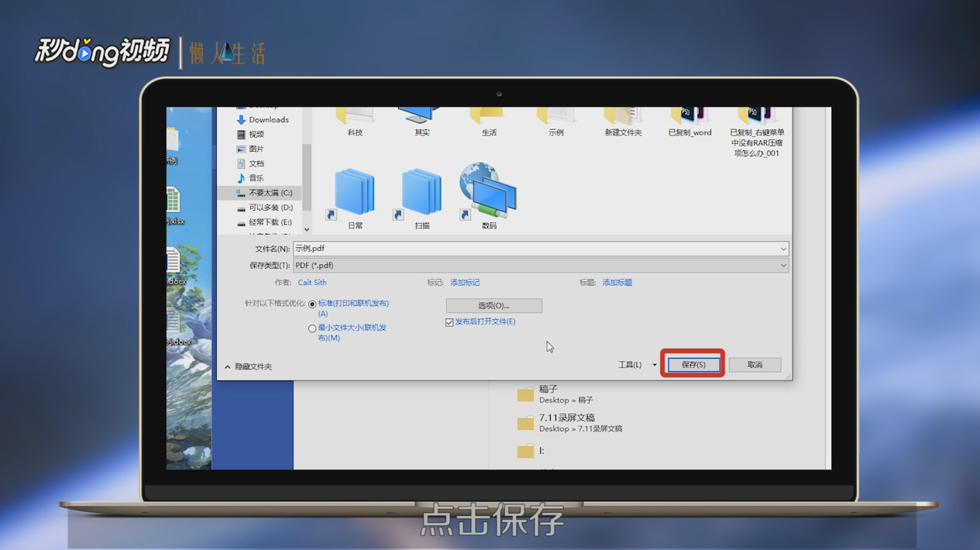
Task: Select drive 可以多装 (D:)
Action: pos(264,208)
